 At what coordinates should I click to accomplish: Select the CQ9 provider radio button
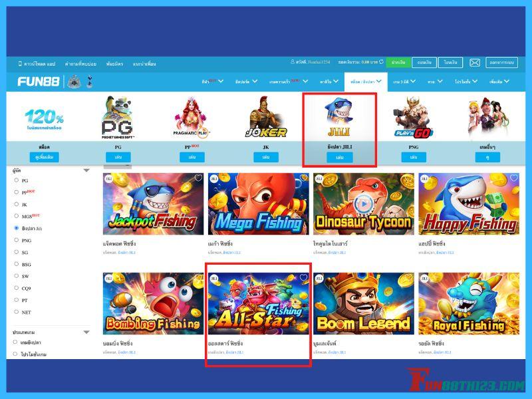16,288
